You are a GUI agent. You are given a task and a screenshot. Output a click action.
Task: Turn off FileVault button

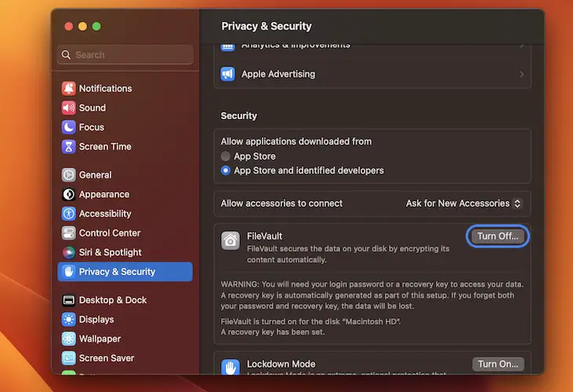tap(498, 236)
